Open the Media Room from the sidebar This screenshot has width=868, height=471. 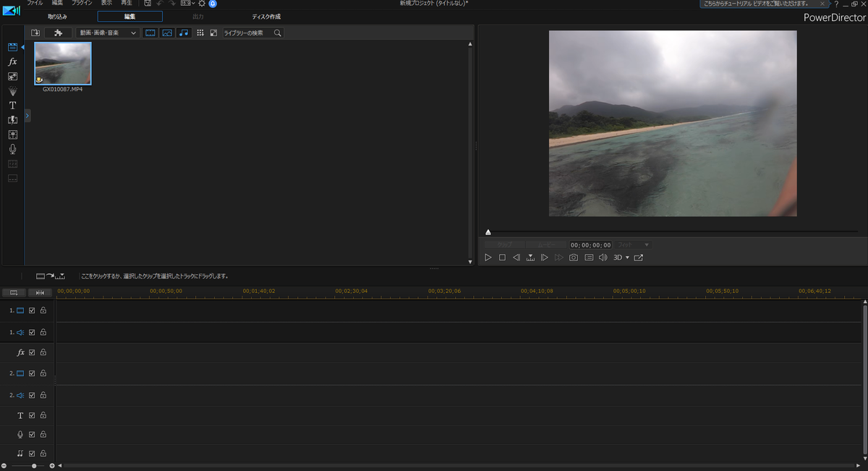tap(12, 47)
